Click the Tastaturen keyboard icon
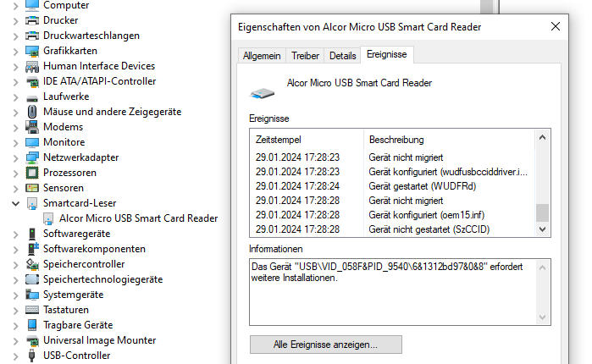Image resolution: width=592 pixels, height=364 pixels. point(32,310)
